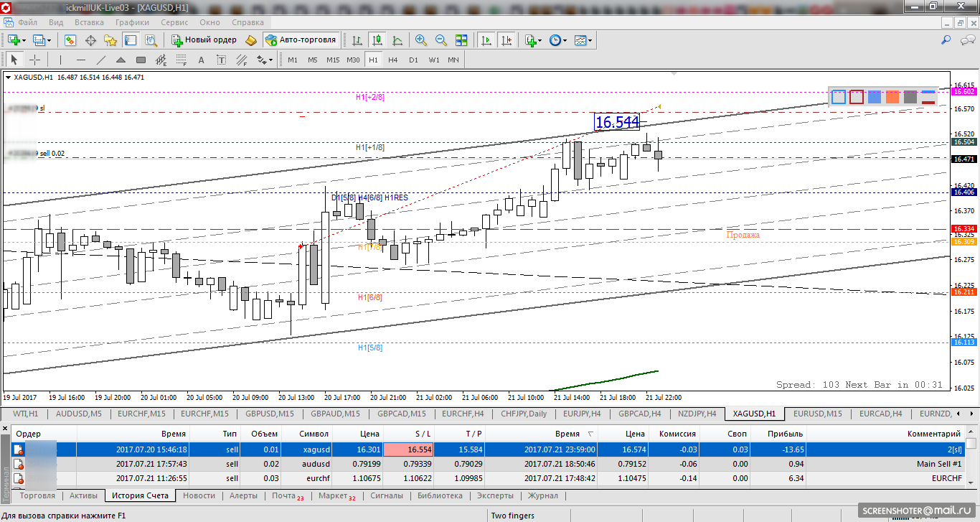Viewport: 980px width, 522px height.
Task: Open the Market Watch window icon
Action: point(71,40)
